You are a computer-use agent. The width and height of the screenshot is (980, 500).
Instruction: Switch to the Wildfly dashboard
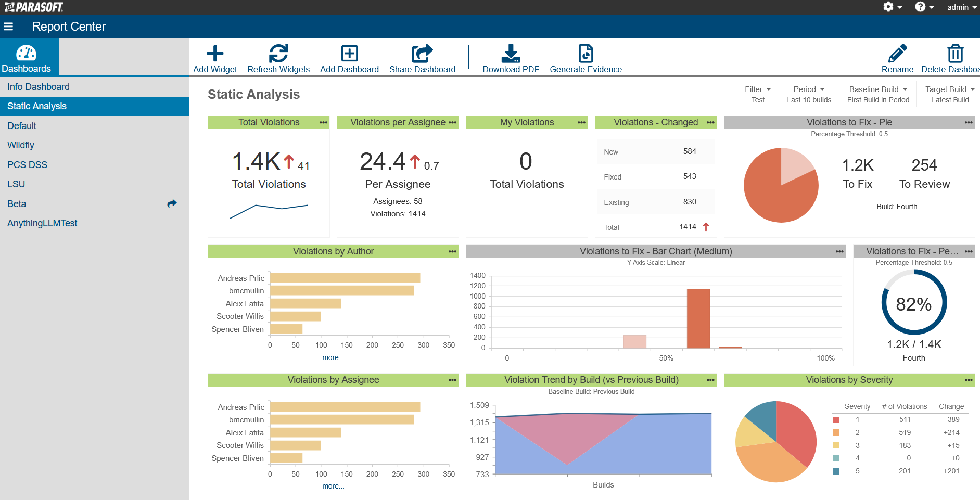click(x=21, y=145)
